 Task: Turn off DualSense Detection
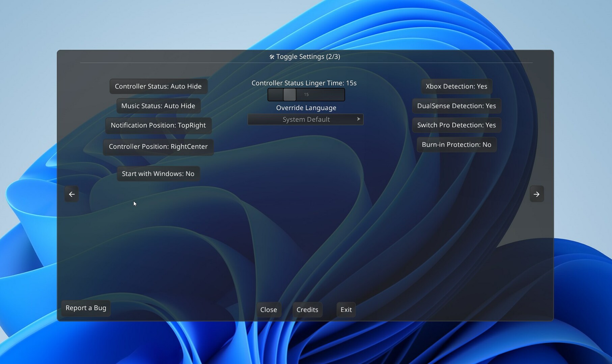coord(456,105)
